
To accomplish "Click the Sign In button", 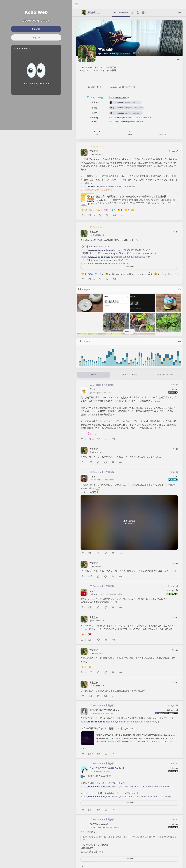I will (x=36, y=37).
